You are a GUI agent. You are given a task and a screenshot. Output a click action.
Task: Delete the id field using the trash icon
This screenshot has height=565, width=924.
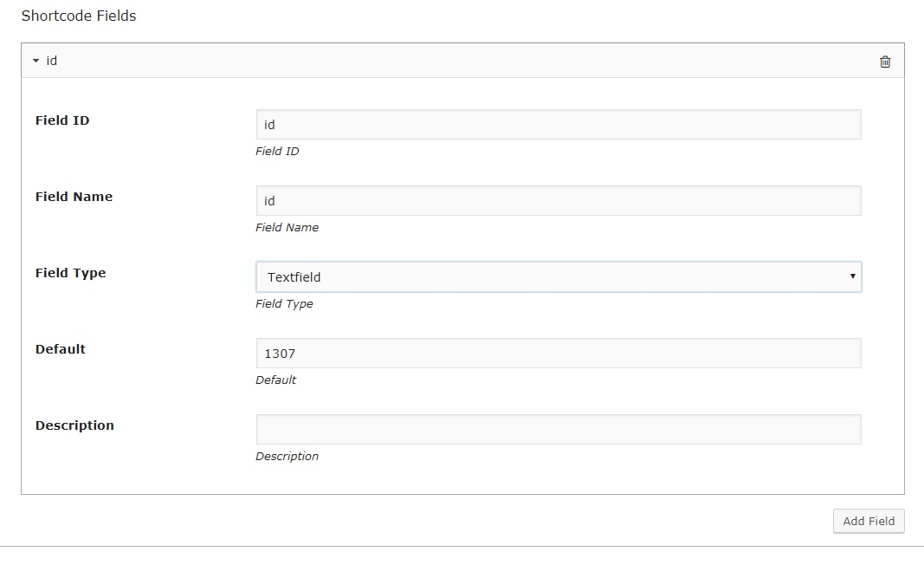pyautogui.click(x=885, y=61)
